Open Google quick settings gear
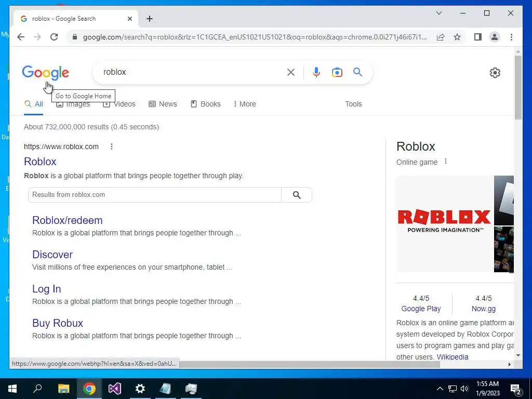The image size is (532, 399). point(495,73)
